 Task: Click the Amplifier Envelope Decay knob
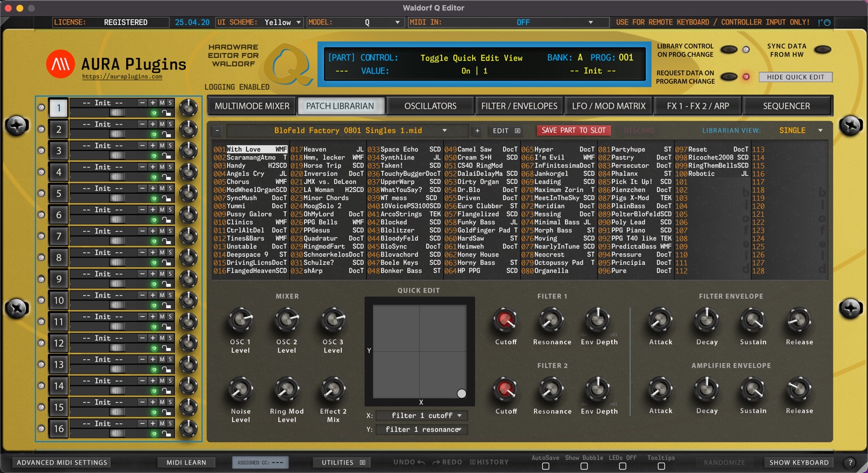706,389
